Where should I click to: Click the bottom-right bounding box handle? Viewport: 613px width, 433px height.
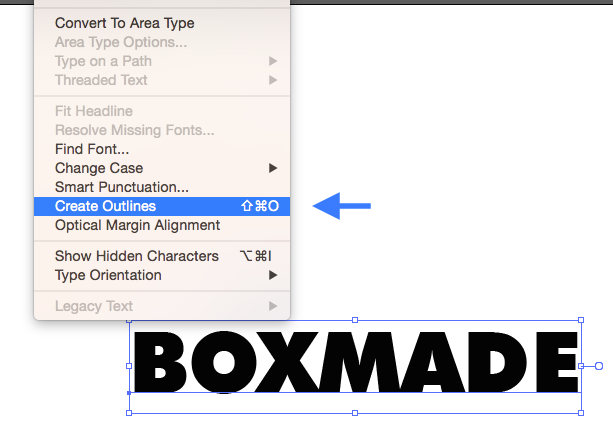[581, 413]
